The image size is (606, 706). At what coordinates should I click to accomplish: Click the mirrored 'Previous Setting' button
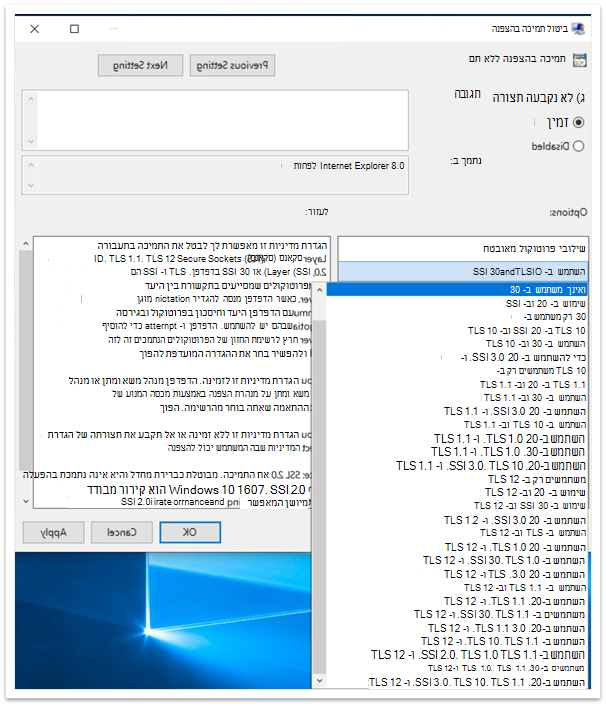pos(232,66)
